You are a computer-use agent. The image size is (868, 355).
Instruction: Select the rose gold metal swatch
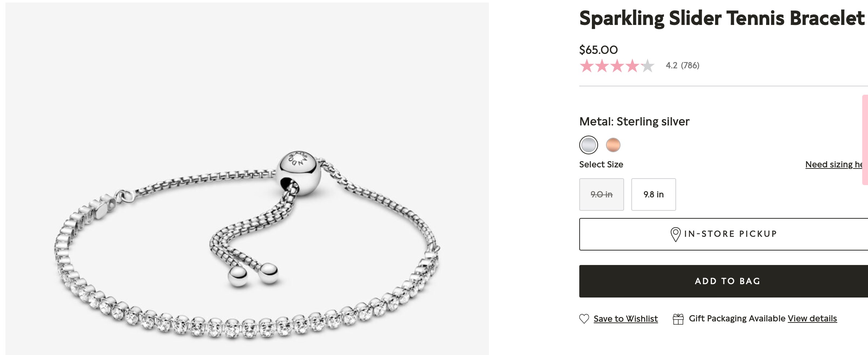(x=613, y=145)
